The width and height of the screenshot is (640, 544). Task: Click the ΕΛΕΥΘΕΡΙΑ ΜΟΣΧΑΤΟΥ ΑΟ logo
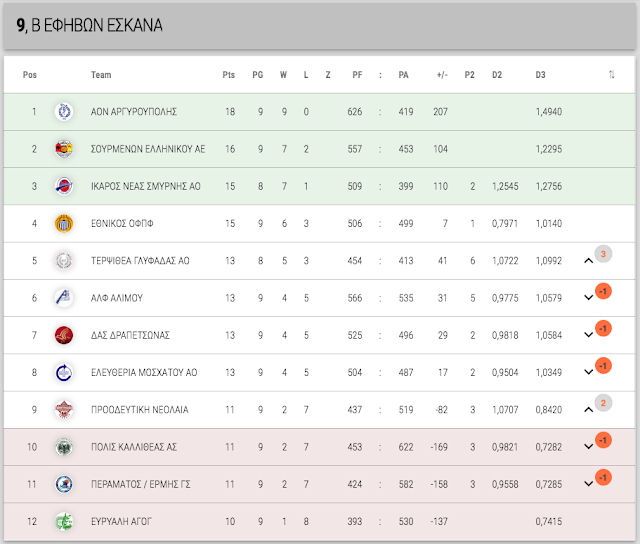coord(64,372)
